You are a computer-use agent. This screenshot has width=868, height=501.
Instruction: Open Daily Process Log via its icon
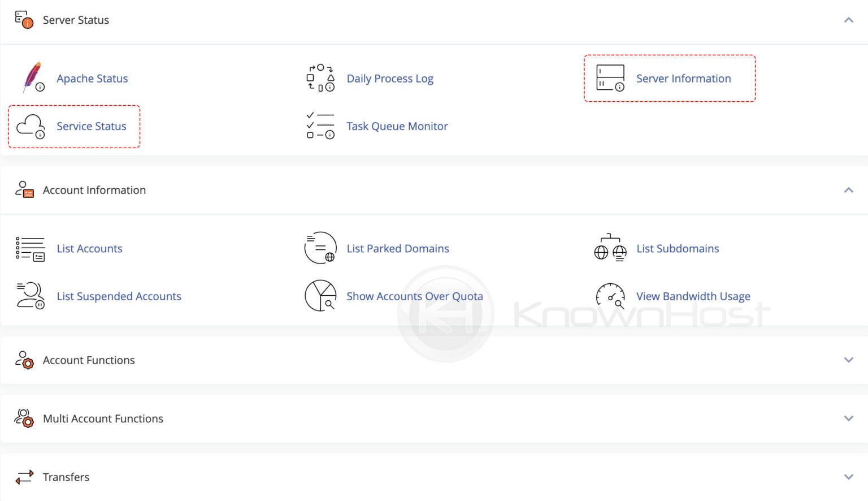pyautogui.click(x=320, y=78)
